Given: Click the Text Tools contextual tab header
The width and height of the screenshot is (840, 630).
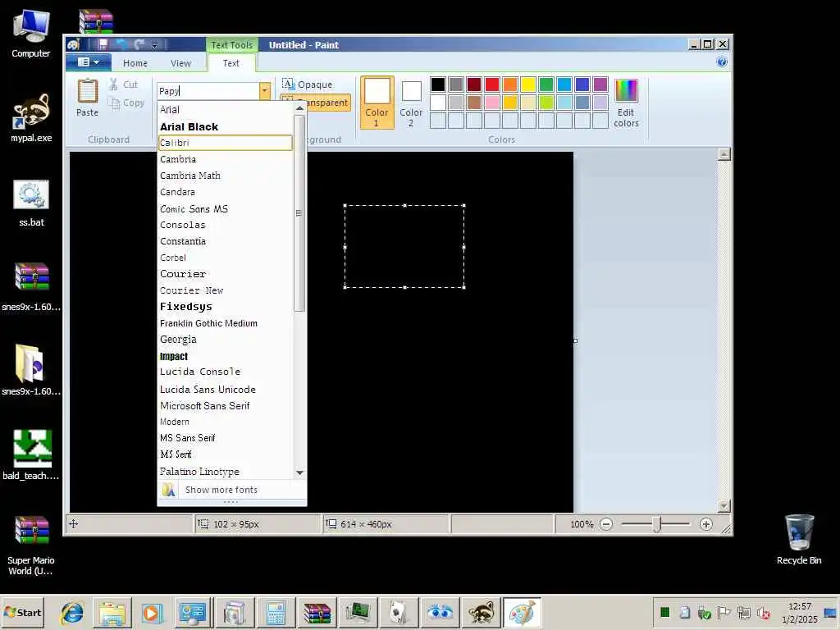Looking at the screenshot, I should click(231, 45).
